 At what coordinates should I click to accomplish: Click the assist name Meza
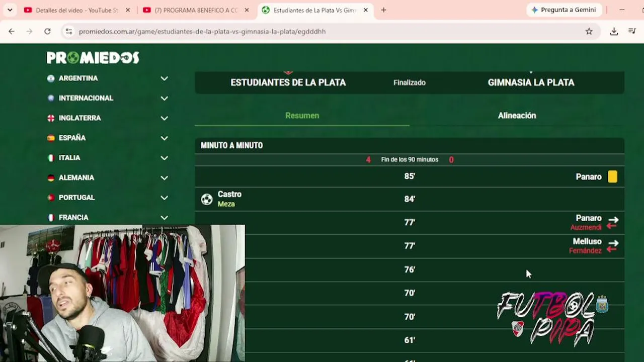click(226, 204)
